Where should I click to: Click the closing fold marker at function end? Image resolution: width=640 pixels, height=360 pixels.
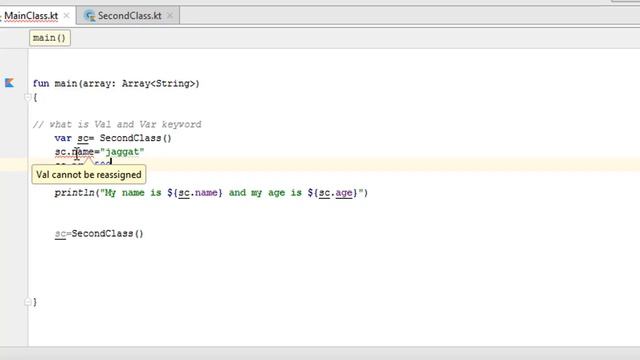tap(28, 302)
